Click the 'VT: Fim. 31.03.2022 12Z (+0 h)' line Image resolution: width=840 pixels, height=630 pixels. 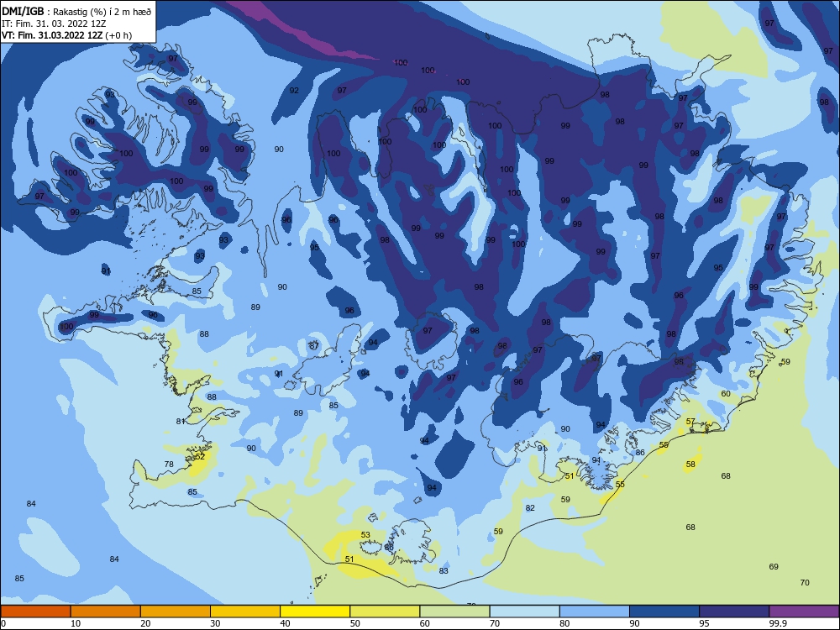(67, 35)
